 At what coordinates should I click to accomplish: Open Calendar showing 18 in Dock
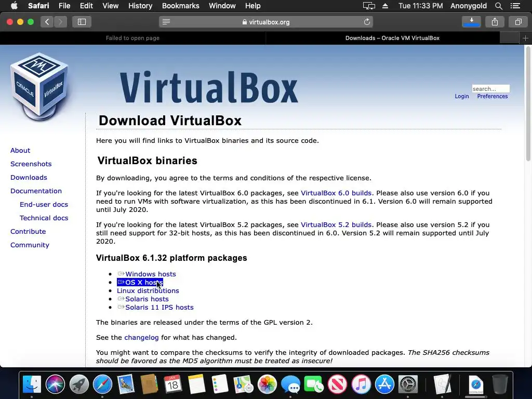click(x=172, y=384)
